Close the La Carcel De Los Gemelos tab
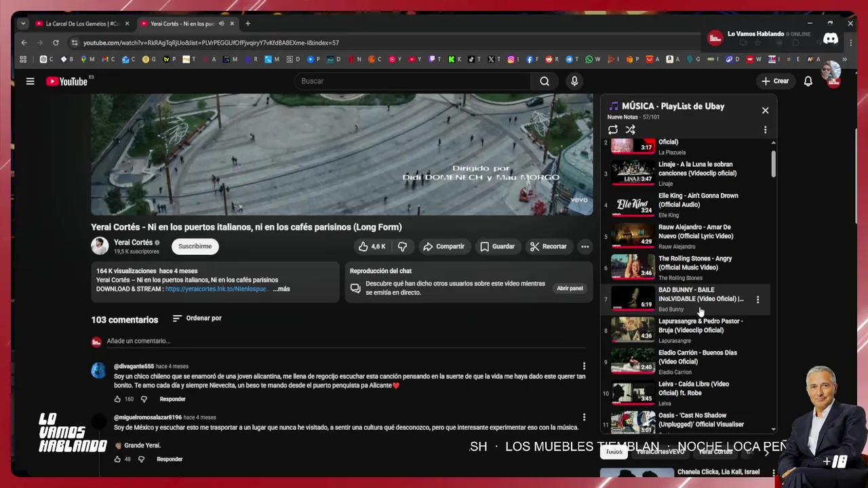Image resolution: width=868 pixels, height=488 pixels. [x=127, y=24]
